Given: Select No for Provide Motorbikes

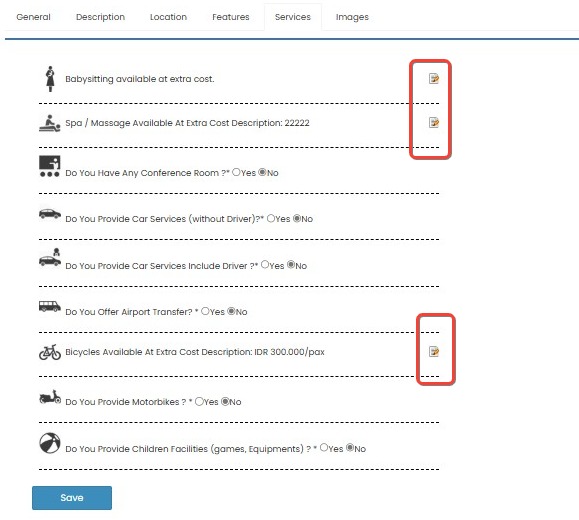Looking at the screenshot, I should tap(225, 401).
